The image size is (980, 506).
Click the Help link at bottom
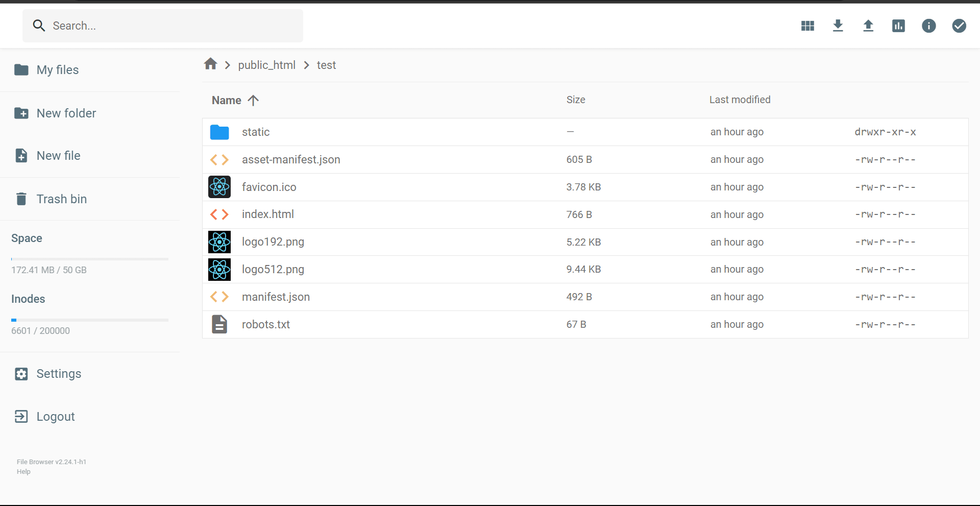23,471
